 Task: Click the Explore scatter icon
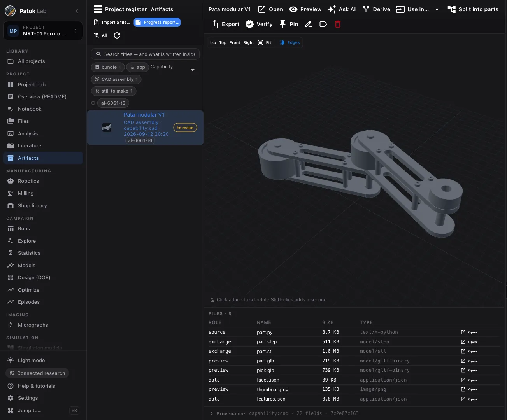[x=11, y=241]
